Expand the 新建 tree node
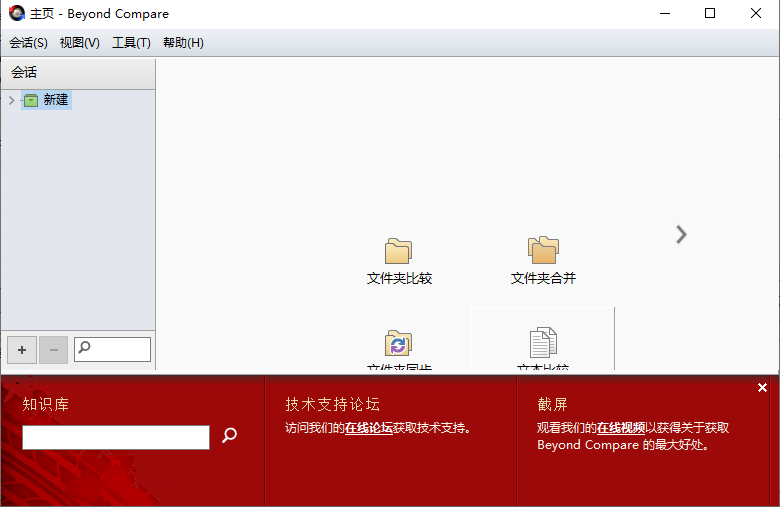Screen dimensions: 780x507 click(x=11, y=101)
